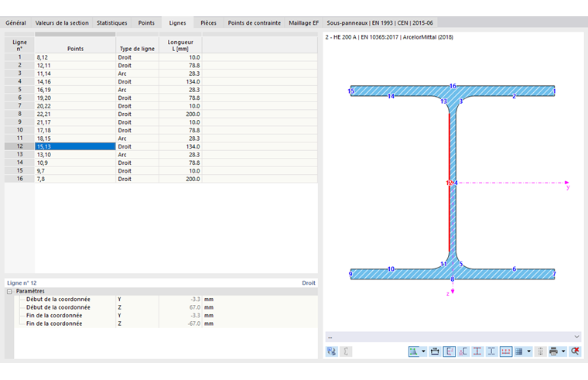This screenshot has width=588, height=380.
Task: Open the Points de contrainte tab
Action: pos(255,23)
